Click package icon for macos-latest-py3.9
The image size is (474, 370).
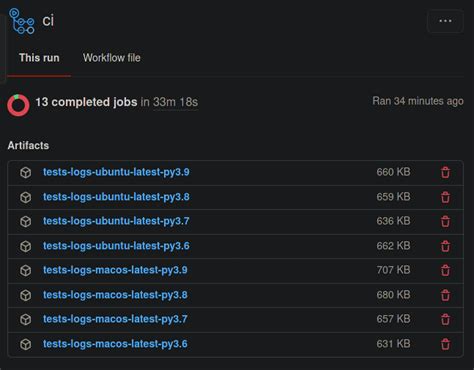pos(26,270)
